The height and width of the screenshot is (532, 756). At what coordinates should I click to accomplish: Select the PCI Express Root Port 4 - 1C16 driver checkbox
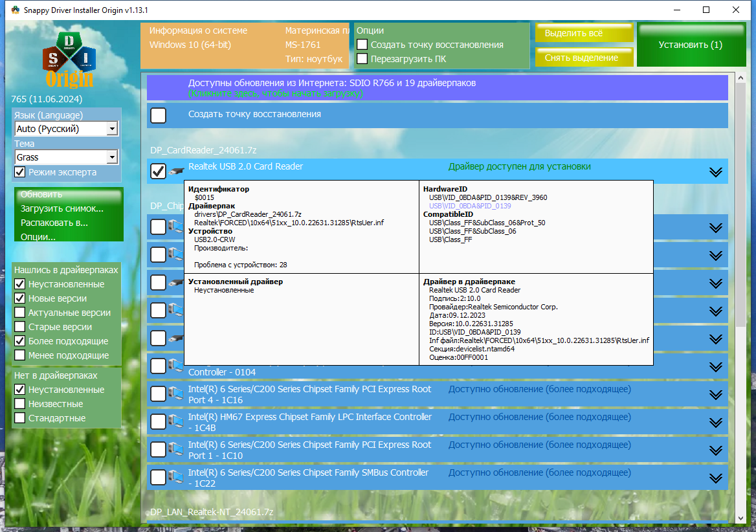click(x=158, y=394)
